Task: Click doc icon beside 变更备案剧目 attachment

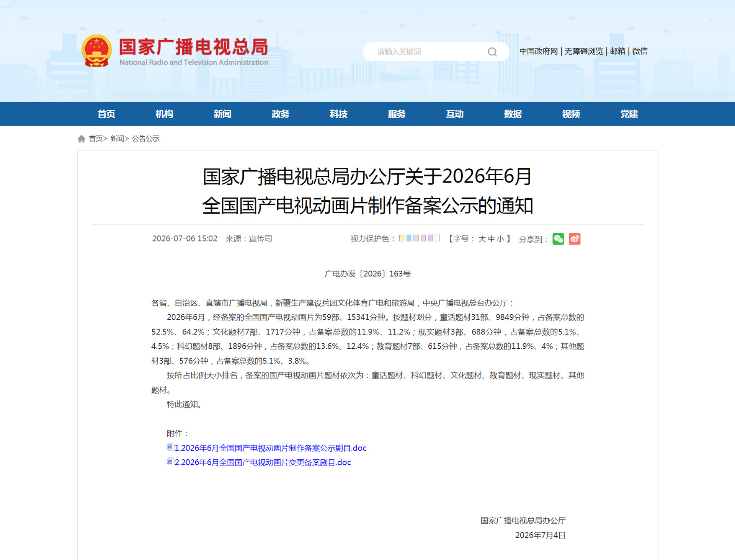Action: point(170,462)
